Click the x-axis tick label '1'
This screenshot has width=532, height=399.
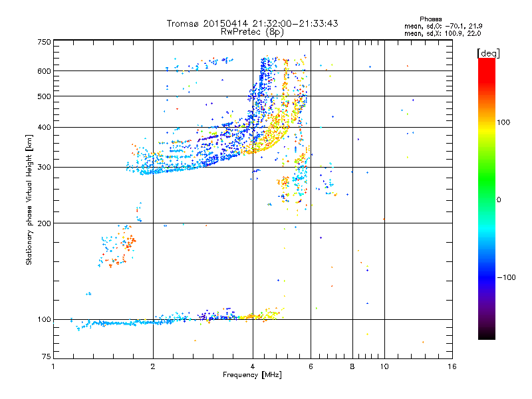[53, 366]
